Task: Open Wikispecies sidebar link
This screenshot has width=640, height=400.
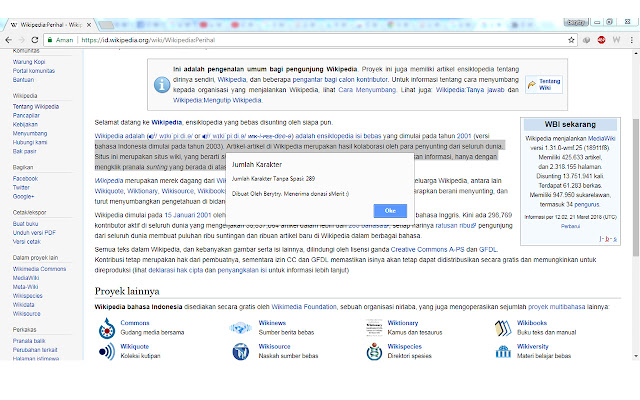Action: coord(27,296)
